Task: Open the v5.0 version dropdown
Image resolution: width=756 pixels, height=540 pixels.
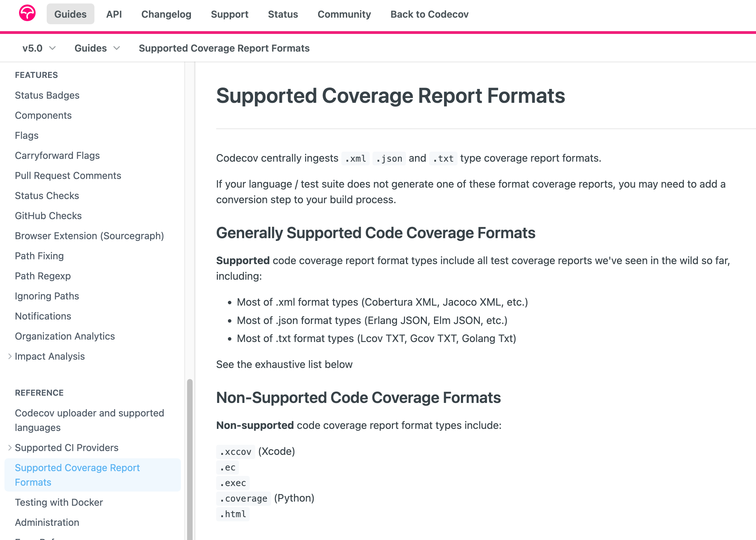Action: [x=39, y=48]
